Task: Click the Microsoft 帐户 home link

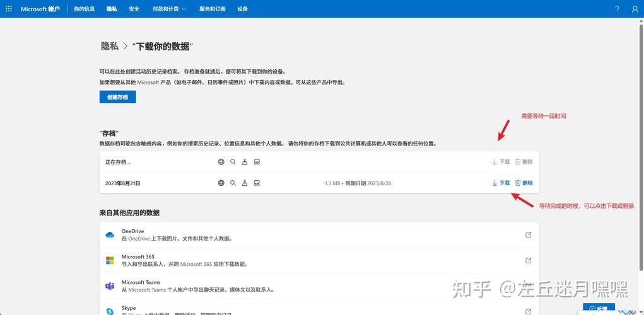Action: click(40, 9)
